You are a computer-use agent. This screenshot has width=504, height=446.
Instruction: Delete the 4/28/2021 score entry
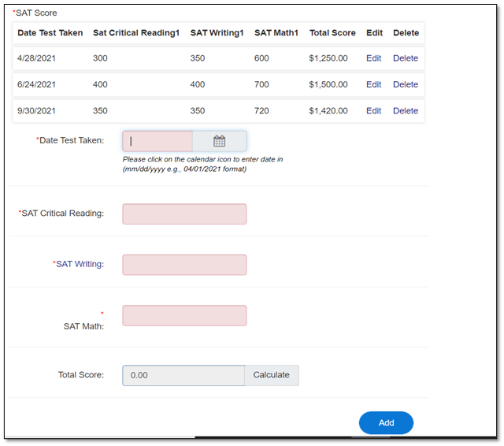pyautogui.click(x=406, y=58)
